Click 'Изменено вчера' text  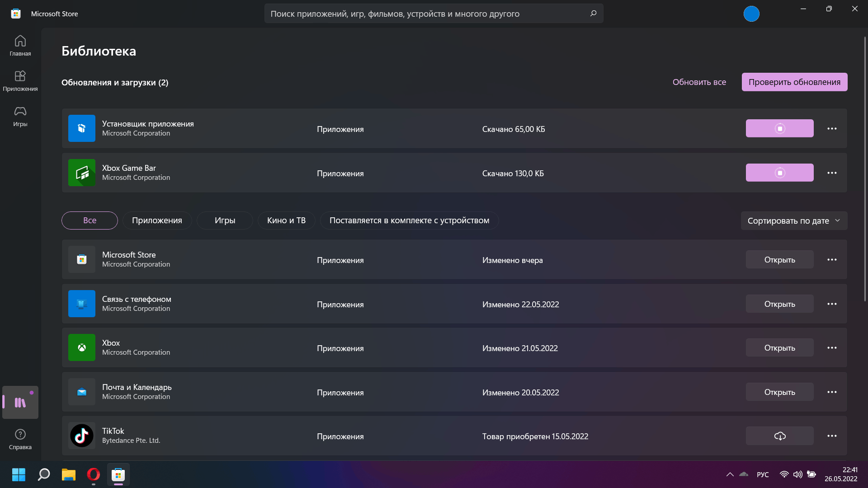(512, 260)
